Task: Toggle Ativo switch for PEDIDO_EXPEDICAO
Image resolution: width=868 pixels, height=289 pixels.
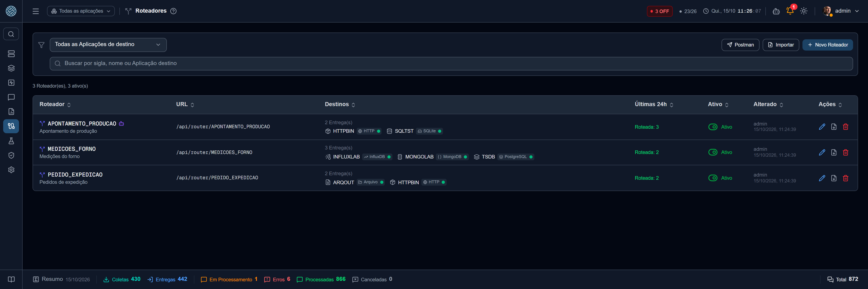Action: 713,178
